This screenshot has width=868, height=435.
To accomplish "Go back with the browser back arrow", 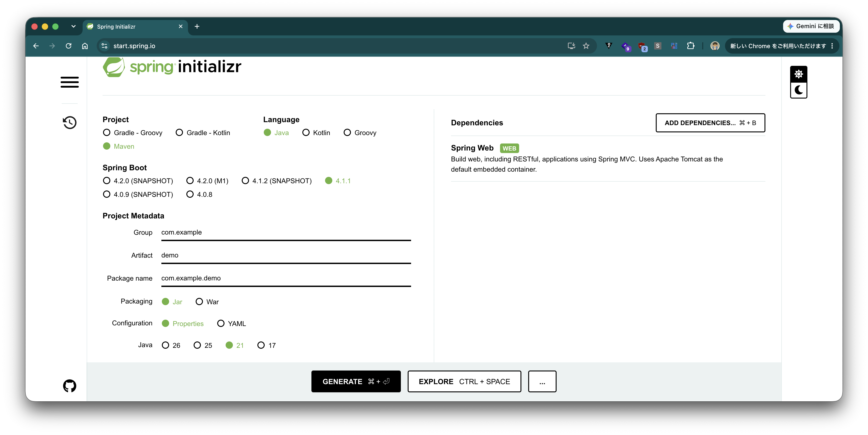I will (x=36, y=46).
